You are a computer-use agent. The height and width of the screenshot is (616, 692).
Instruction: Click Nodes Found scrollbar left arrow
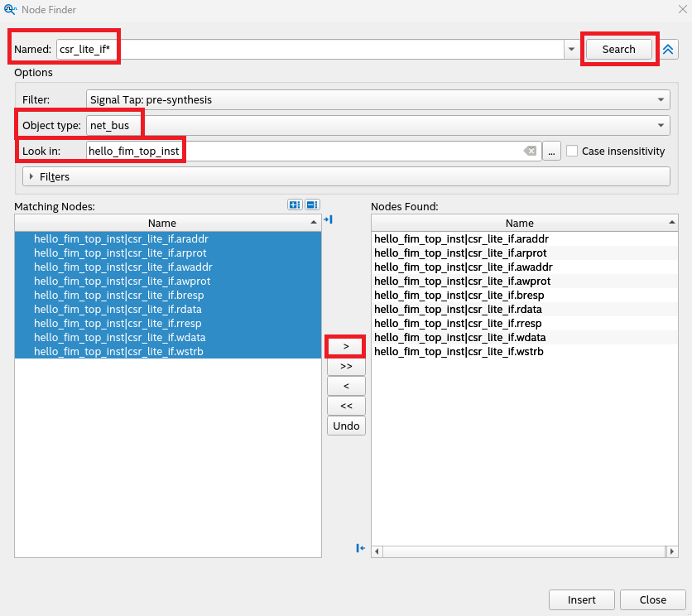pyautogui.click(x=377, y=551)
